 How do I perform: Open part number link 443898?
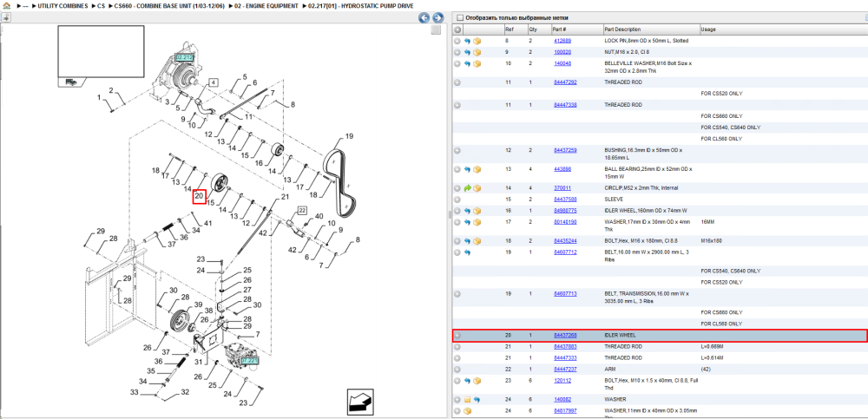562,169
